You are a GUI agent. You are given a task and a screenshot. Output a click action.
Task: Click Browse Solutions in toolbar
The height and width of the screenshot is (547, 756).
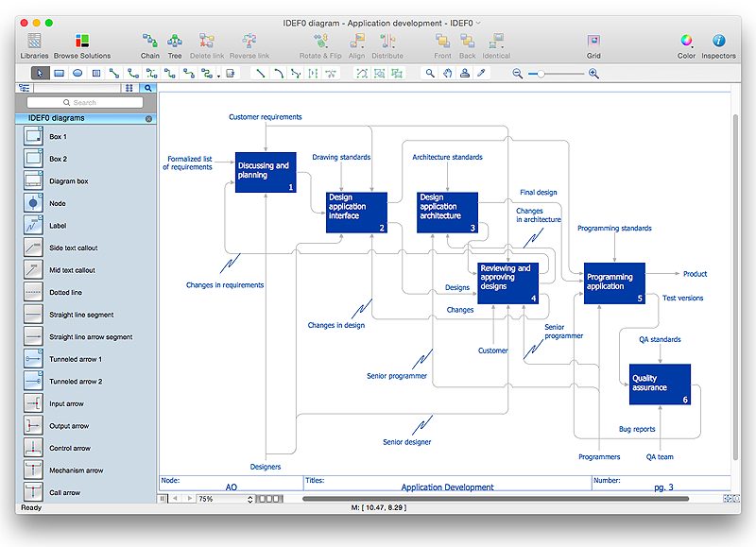[81, 42]
